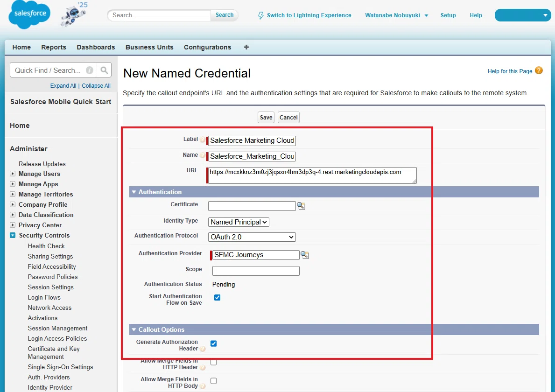Click the Save button
Screen dimensions: 555x392
266,118
